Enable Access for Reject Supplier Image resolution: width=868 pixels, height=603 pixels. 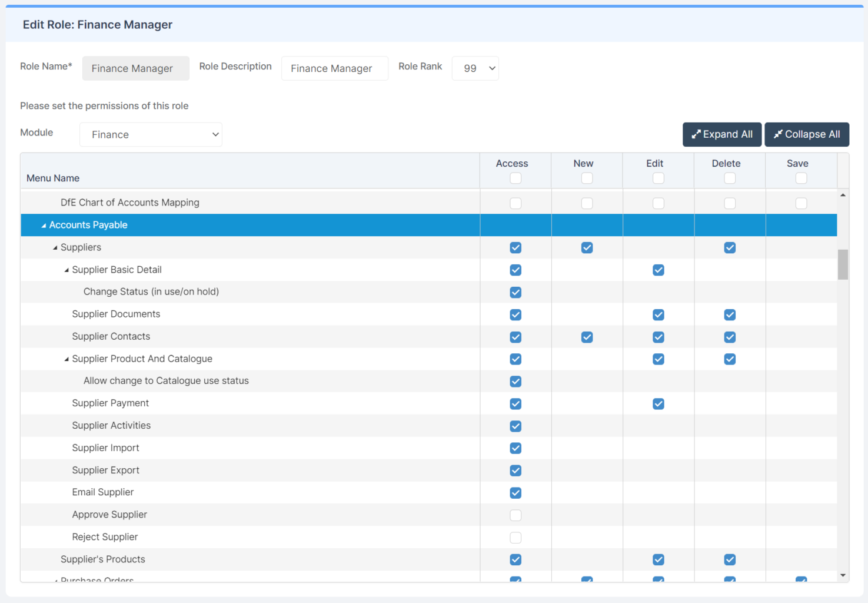[x=516, y=537]
